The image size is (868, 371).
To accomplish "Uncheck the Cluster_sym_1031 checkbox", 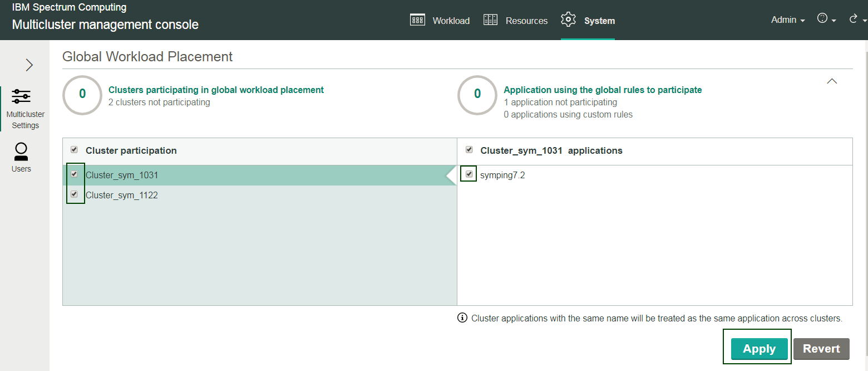I will click(x=75, y=174).
